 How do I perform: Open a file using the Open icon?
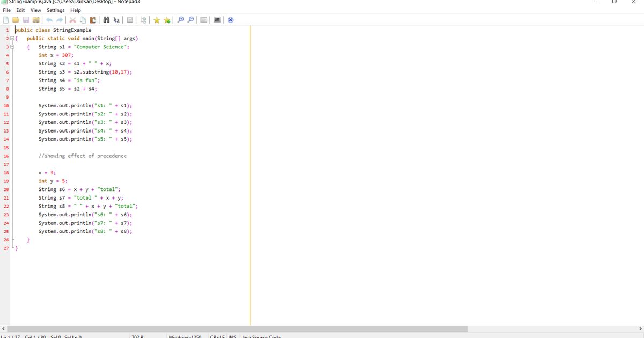(14, 19)
